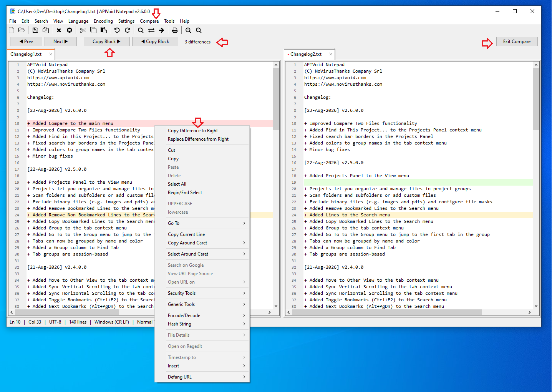Open the Encoding menu
The width and height of the screenshot is (552, 392).
pyautogui.click(x=103, y=21)
